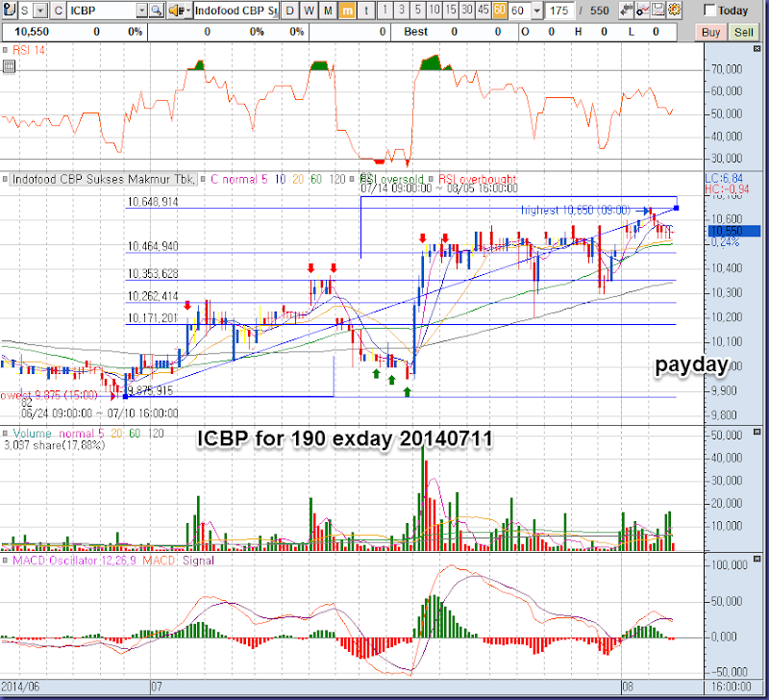Click the 10,171,201 Fibonacci level label

click(x=153, y=318)
